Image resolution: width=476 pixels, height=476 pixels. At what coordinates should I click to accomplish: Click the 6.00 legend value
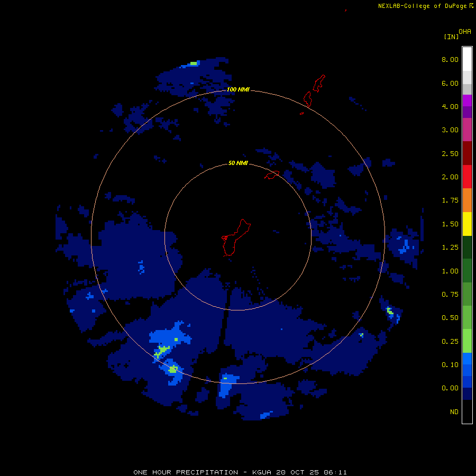point(450,83)
